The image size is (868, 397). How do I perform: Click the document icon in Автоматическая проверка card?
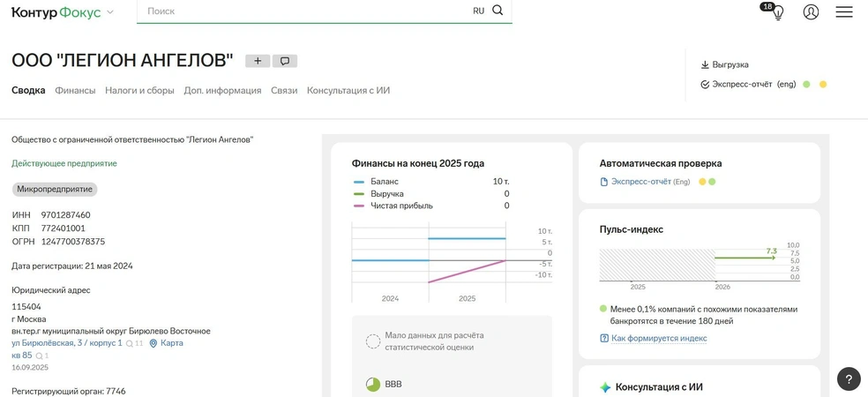(x=604, y=182)
